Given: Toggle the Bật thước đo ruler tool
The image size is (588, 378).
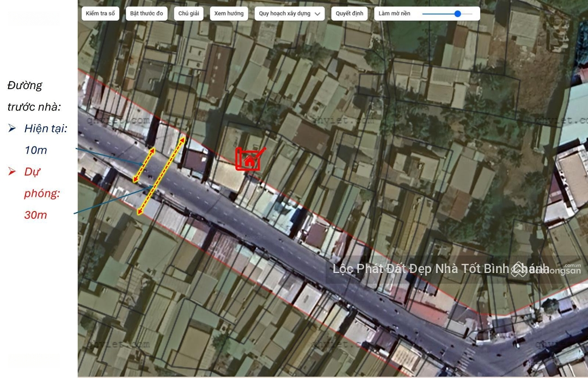Looking at the screenshot, I should (146, 14).
